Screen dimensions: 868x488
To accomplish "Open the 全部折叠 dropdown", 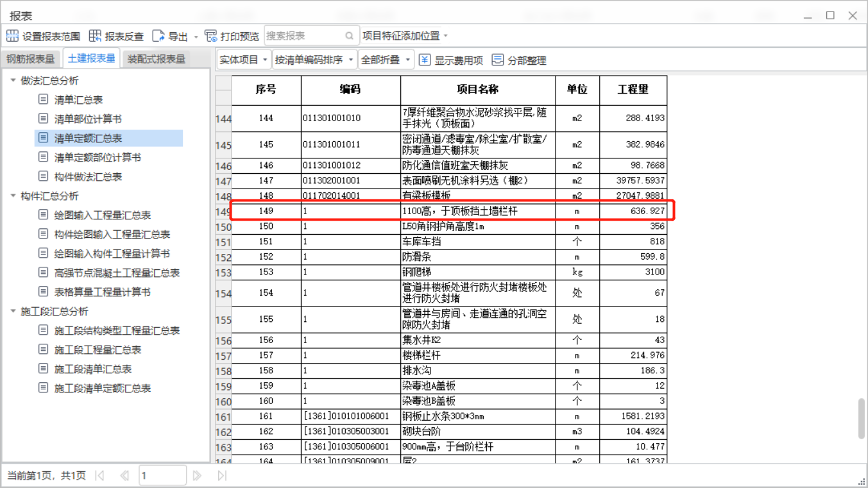I will pyautogui.click(x=386, y=60).
